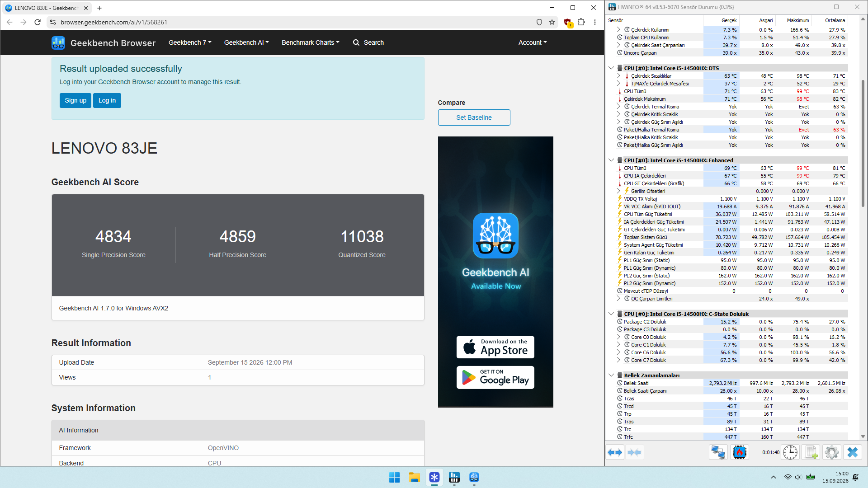
Task: Click the Ortalama column header
Action: pos(835,20)
